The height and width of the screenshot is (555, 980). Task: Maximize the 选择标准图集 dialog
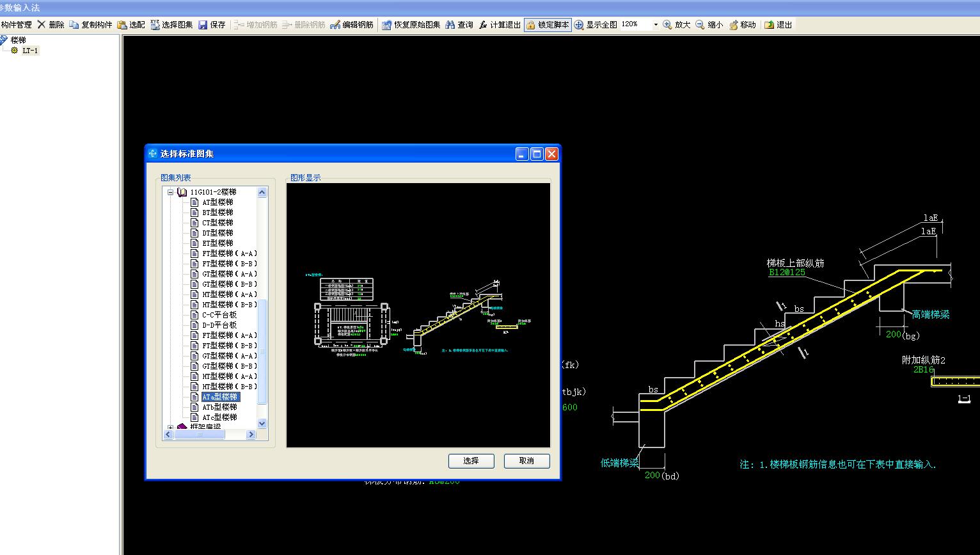point(537,154)
